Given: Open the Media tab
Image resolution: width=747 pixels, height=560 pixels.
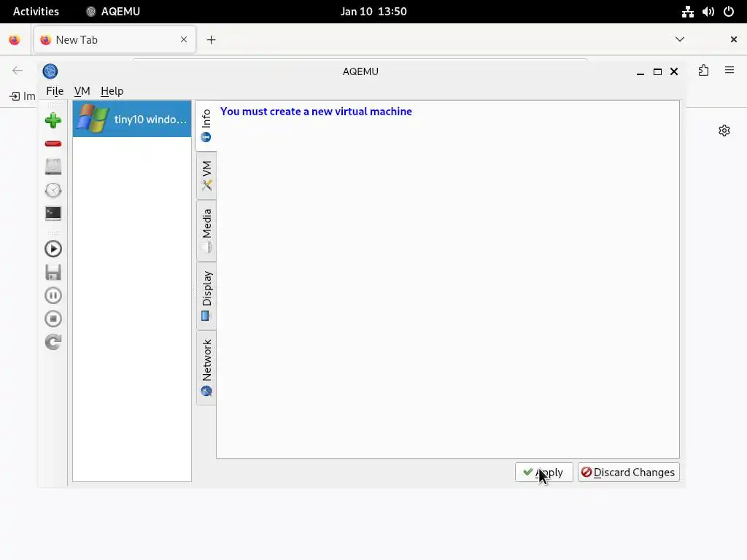Looking at the screenshot, I should (206, 230).
